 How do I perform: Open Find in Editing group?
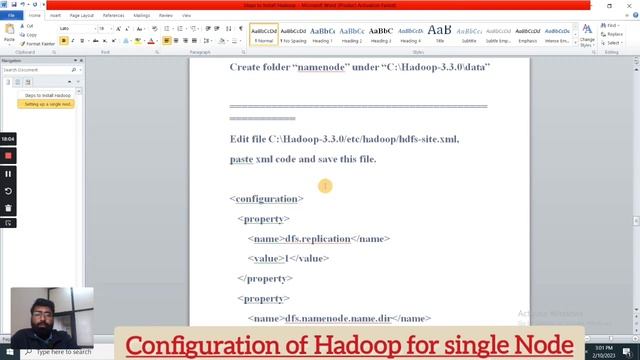tap(611, 26)
